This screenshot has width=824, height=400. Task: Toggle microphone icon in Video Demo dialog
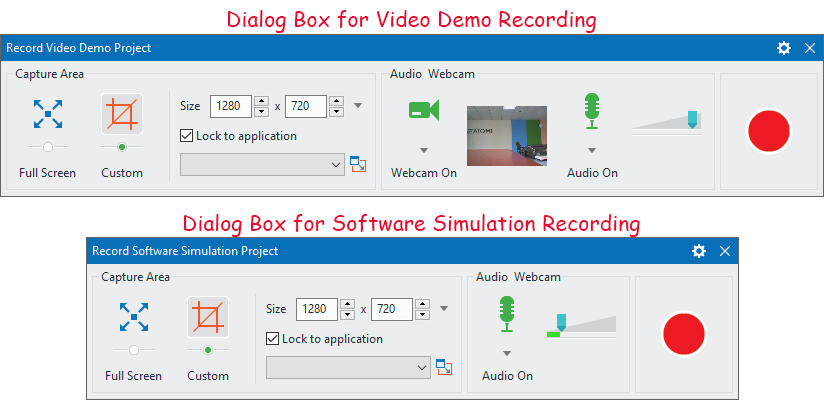click(592, 111)
